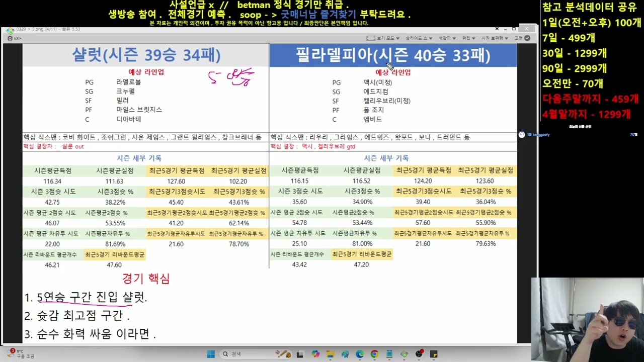Click the 경기 핵심 heading
Image resolution: width=644 pixels, height=362 pixels.
click(146, 279)
